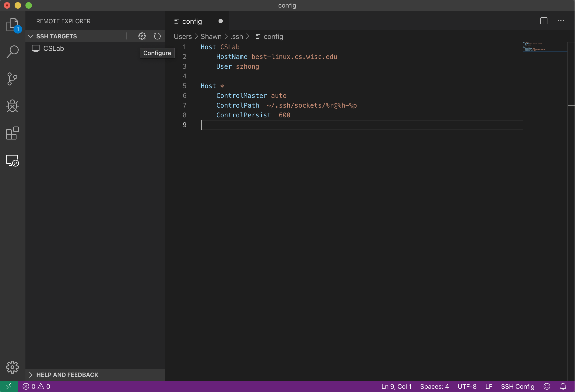Click .ssh folder in breadcrumb path

[237, 36]
